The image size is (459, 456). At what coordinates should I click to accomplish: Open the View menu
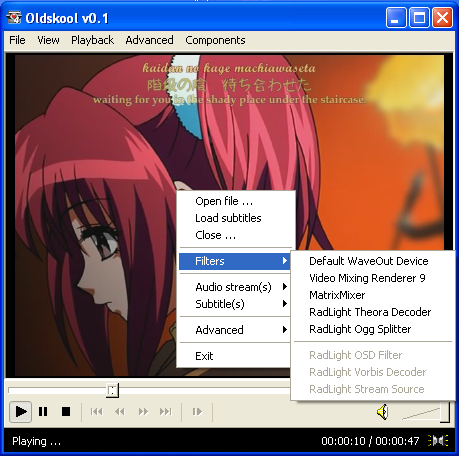48,40
